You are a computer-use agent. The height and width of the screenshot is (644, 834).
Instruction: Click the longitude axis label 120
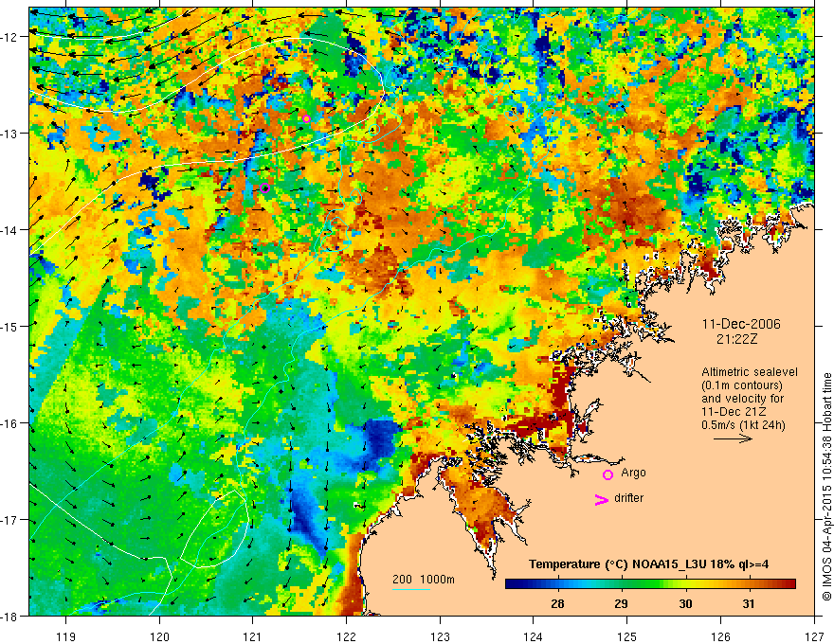[159, 636]
